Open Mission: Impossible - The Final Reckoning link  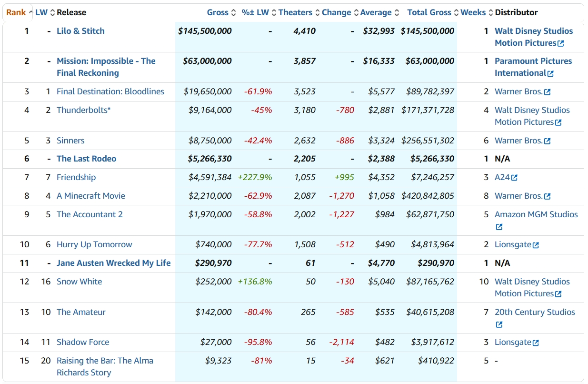(x=106, y=67)
